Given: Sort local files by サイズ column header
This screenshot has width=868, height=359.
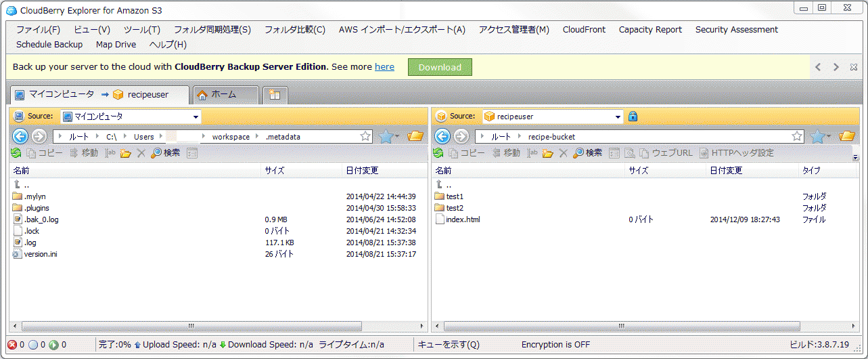Looking at the screenshot, I should point(301,171).
